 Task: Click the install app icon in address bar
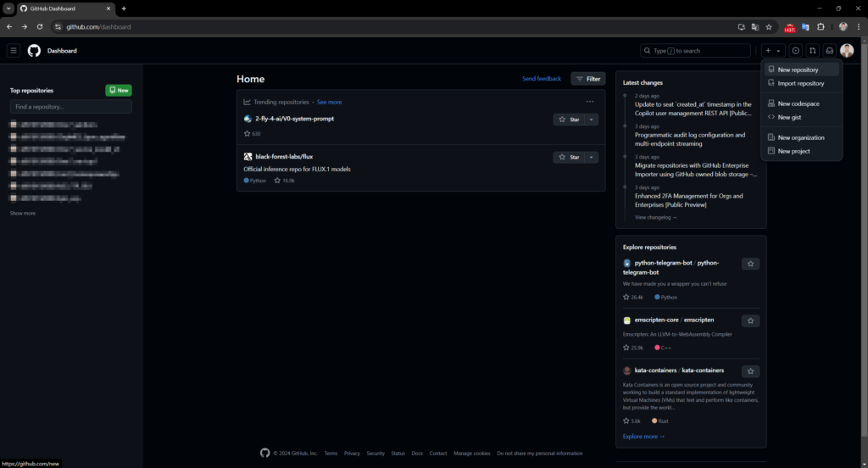click(741, 26)
